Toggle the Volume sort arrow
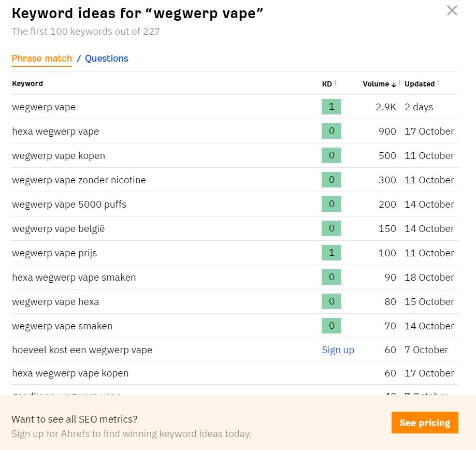476x450 pixels. point(394,84)
